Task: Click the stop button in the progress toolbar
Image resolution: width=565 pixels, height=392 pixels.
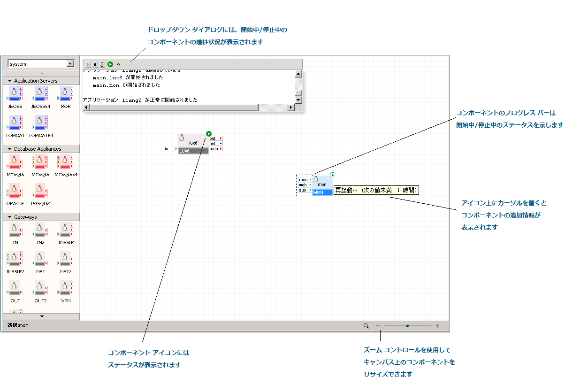Action: click(95, 64)
